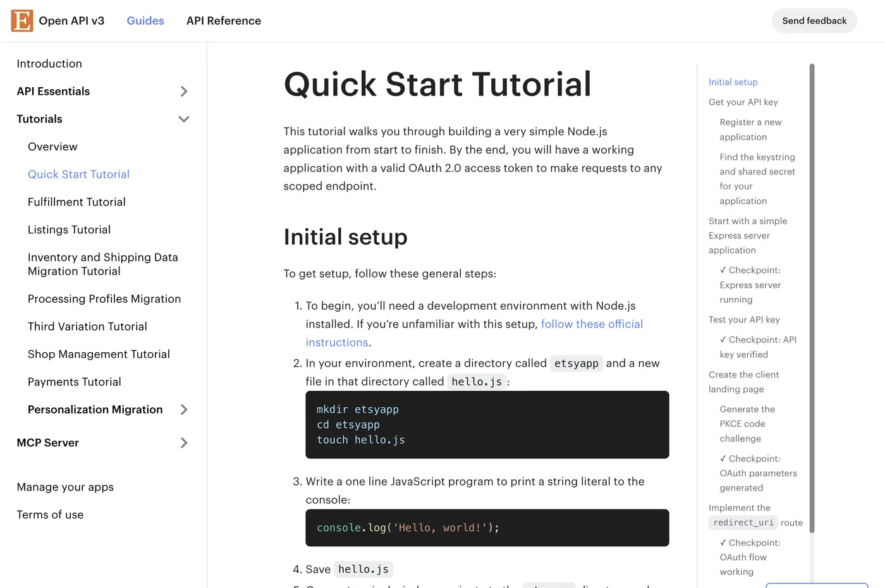Viewport: 885px width, 588px height.
Task: Go to Introduction in sidebar
Action: point(49,64)
